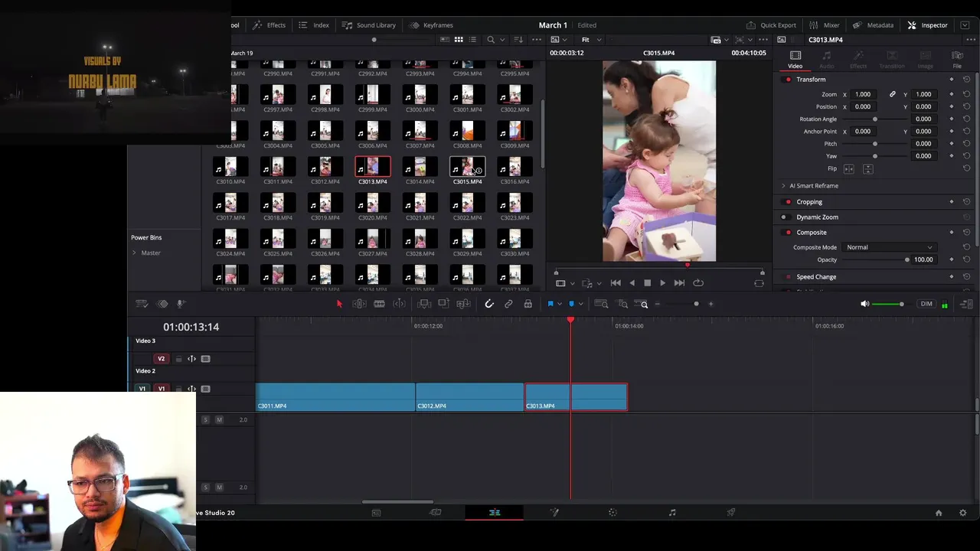Toggle the viewer Loop button
Viewport: 980px width, 551px height.
698,283
